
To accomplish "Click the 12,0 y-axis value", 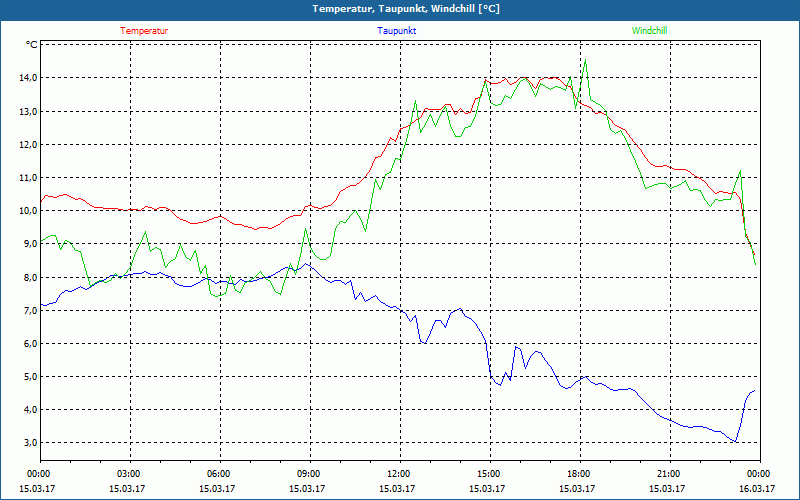I will click(x=29, y=144).
